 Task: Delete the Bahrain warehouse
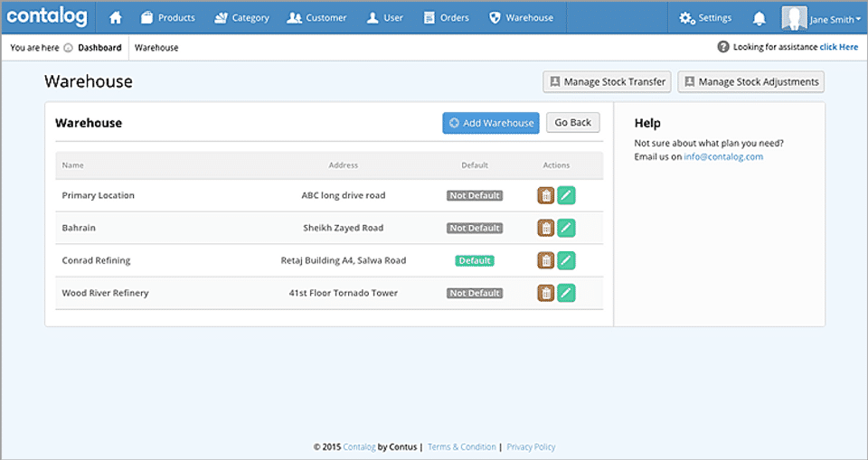(546, 228)
